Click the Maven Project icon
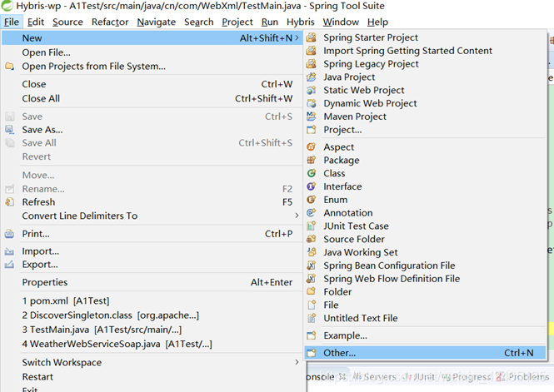 [x=312, y=117]
